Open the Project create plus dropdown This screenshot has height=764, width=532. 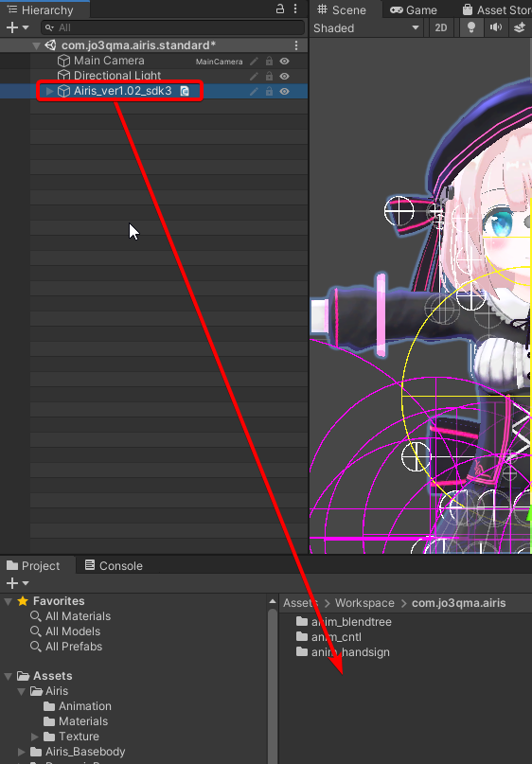point(18,583)
